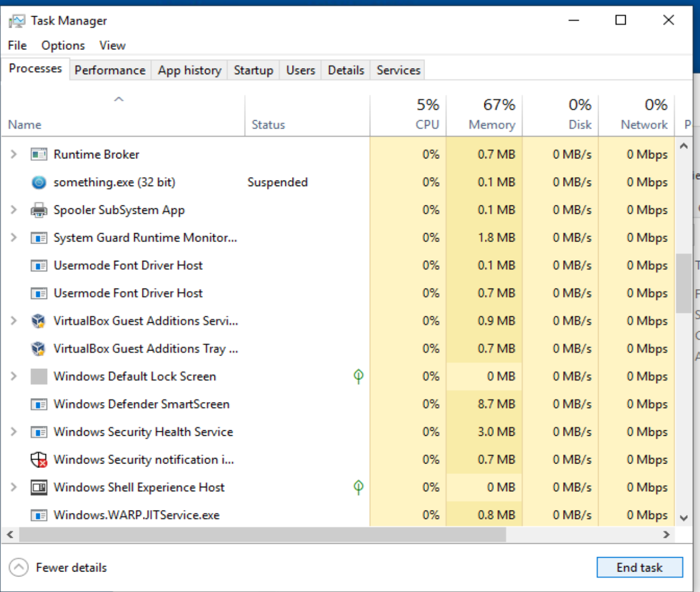Select the Processes tab
700x592 pixels.
(35, 69)
